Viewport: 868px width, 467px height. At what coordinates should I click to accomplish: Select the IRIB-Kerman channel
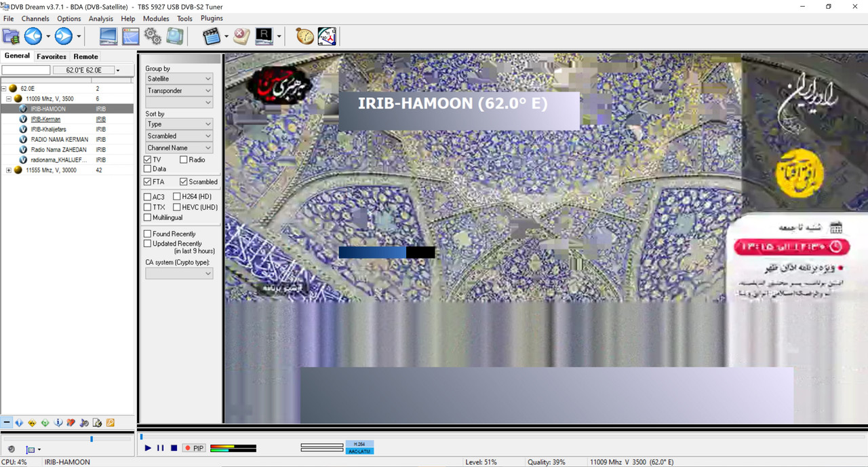(45, 119)
